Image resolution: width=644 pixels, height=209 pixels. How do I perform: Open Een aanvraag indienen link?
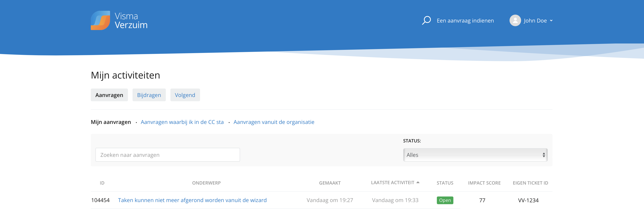[465, 21]
